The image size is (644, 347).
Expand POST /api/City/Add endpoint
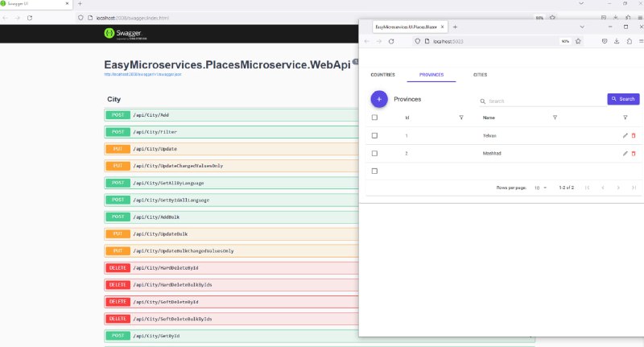click(231, 115)
